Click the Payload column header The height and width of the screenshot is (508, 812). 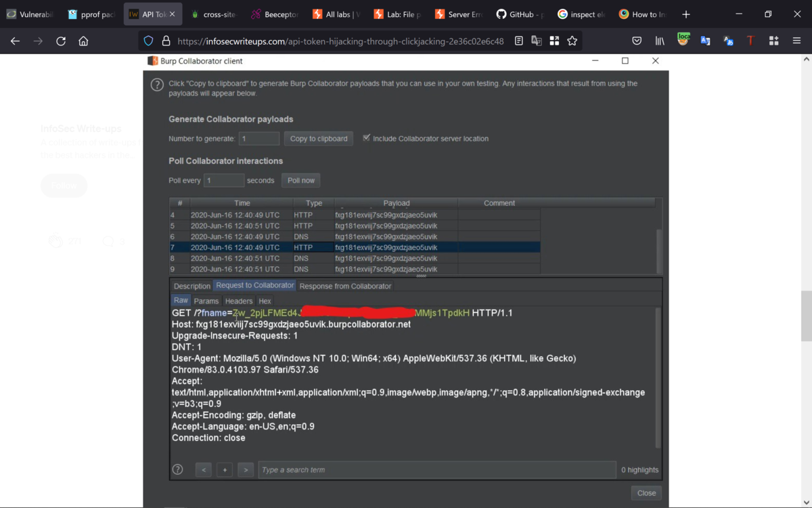397,203
